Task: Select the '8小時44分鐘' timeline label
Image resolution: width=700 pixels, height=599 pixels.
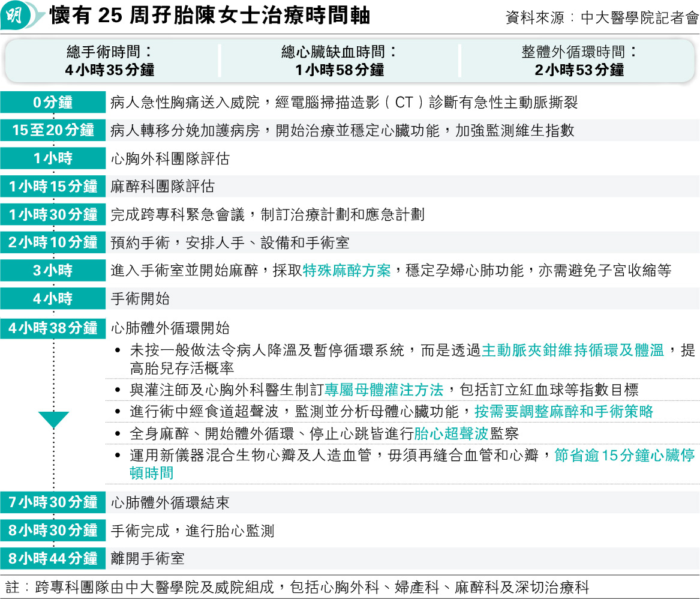Action: click(x=53, y=558)
